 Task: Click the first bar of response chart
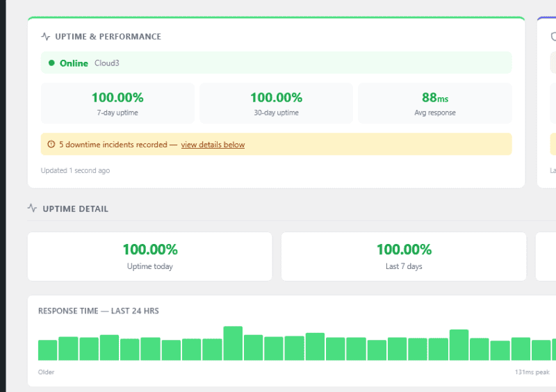pos(47,350)
